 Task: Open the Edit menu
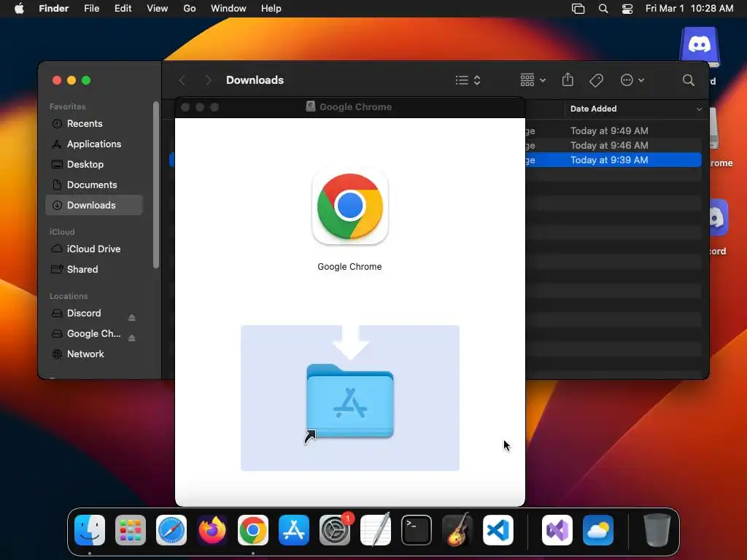pyautogui.click(x=123, y=9)
